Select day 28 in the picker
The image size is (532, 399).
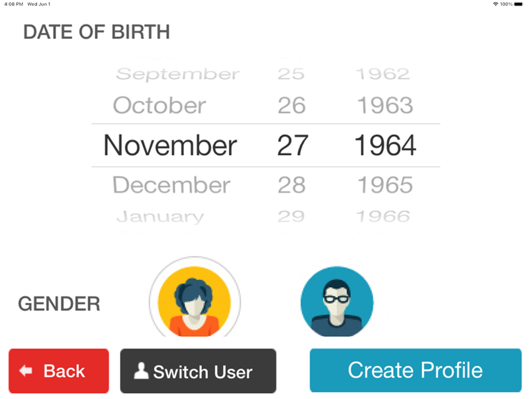point(292,185)
